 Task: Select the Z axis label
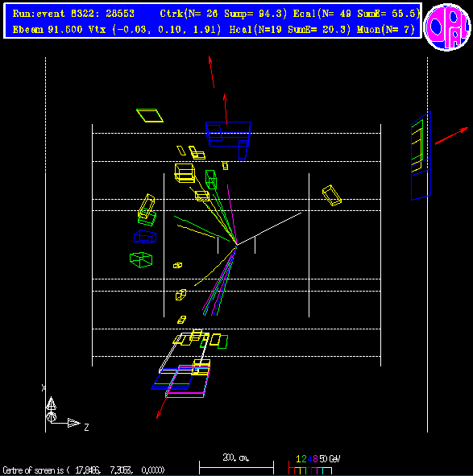point(86,428)
